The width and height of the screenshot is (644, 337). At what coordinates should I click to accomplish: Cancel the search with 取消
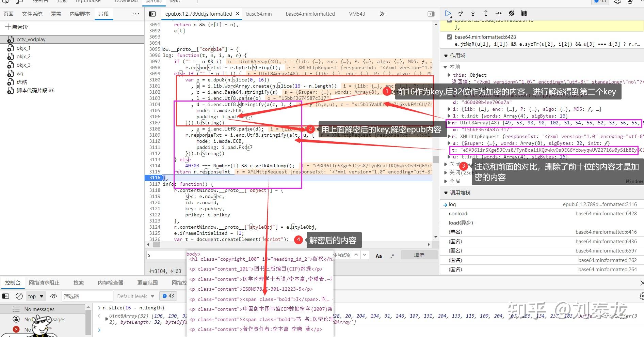pos(419,255)
